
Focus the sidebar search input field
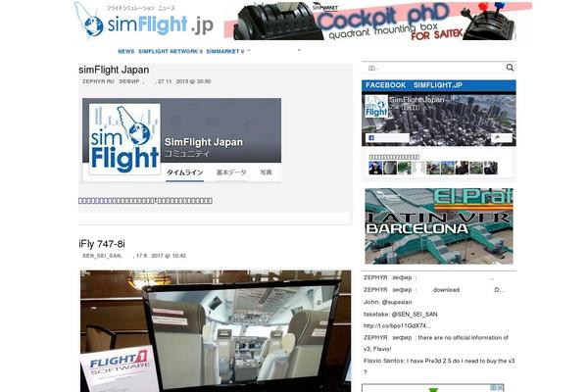(434, 69)
